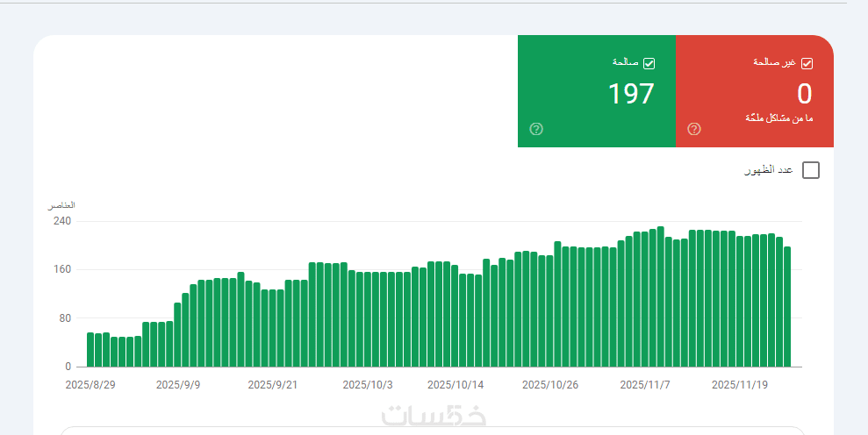Click the 240 y-axis value
Viewport: 868px width, 435px height.
click(x=62, y=221)
